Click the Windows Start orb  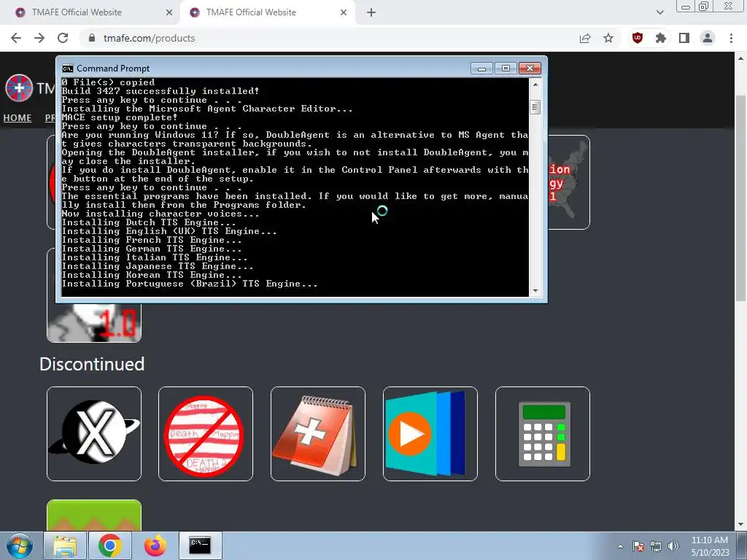(19, 545)
